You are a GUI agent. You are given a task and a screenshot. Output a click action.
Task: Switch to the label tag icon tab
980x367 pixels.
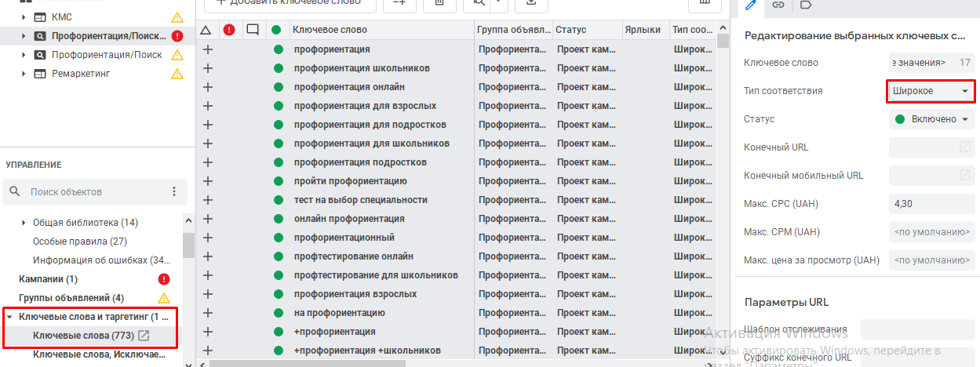click(805, 5)
